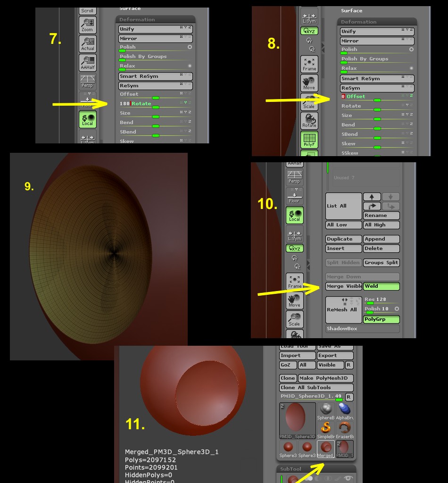This screenshot has height=483, width=448.
Task: Toggle XYZ rotation mode in panel 8
Action: [x=309, y=31]
